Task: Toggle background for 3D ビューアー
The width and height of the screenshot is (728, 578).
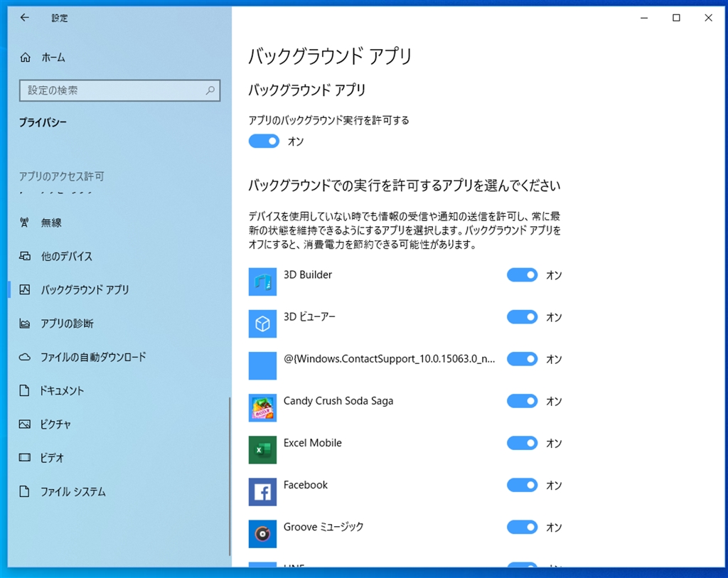Action: pyautogui.click(x=522, y=317)
